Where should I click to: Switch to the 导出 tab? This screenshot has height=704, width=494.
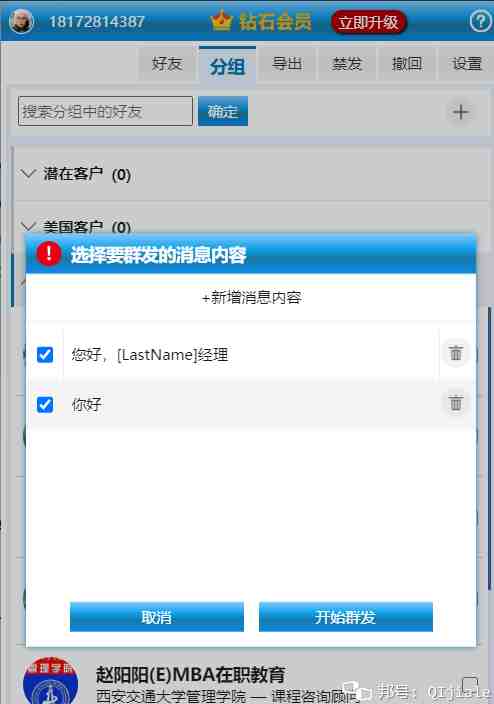287,64
